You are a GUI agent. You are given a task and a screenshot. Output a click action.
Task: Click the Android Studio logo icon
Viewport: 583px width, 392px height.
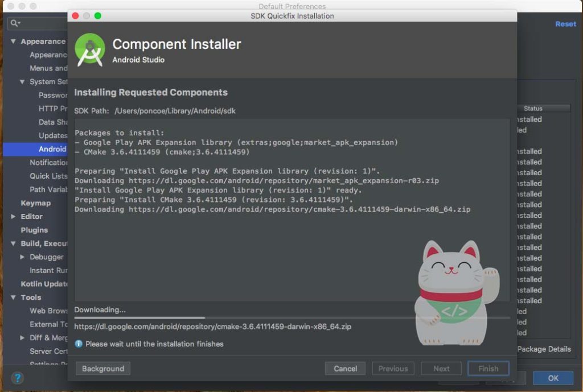[x=89, y=50]
